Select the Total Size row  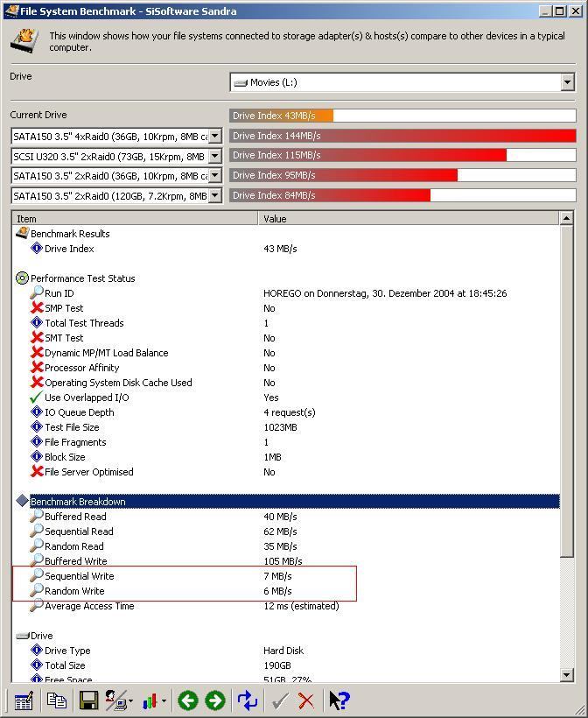pyautogui.click(x=287, y=665)
